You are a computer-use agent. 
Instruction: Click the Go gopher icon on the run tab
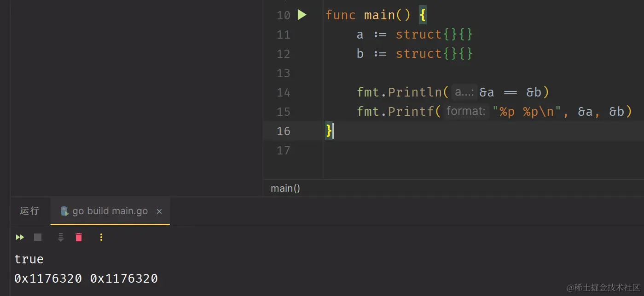coord(64,211)
